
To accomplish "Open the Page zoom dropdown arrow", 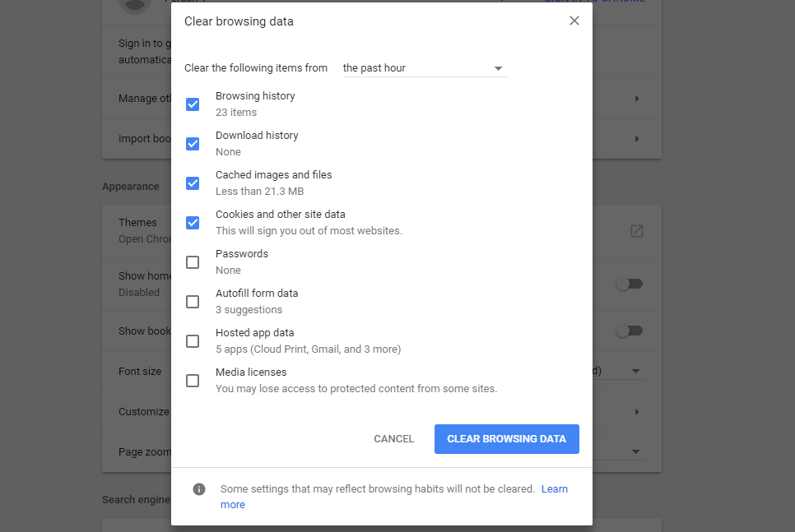I will pos(635,451).
